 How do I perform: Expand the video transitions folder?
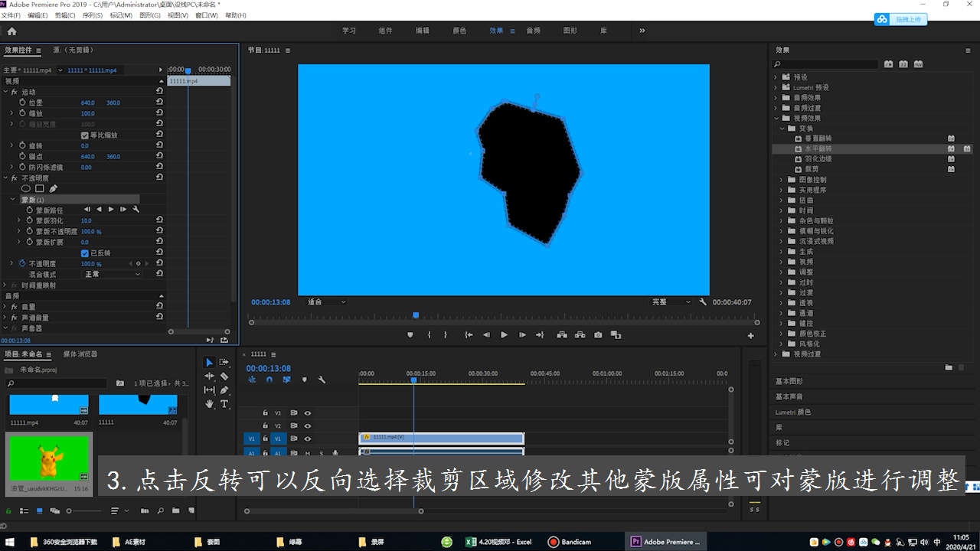pos(776,354)
